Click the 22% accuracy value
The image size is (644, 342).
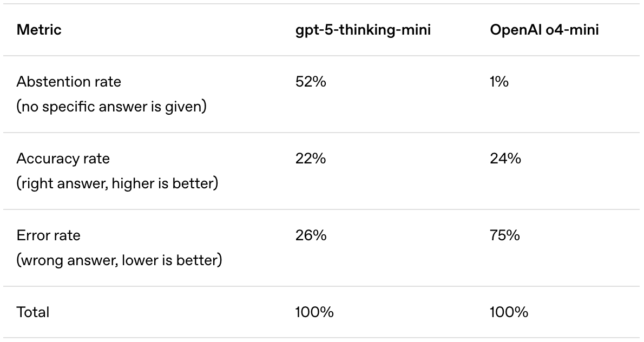[x=311, y=159]
